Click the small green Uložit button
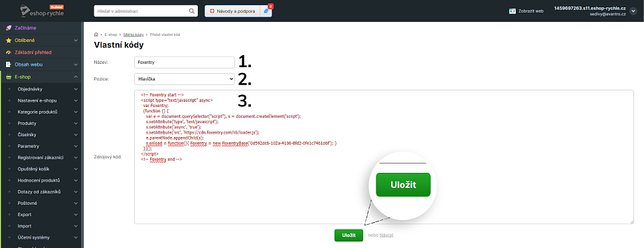 [349, 235]
